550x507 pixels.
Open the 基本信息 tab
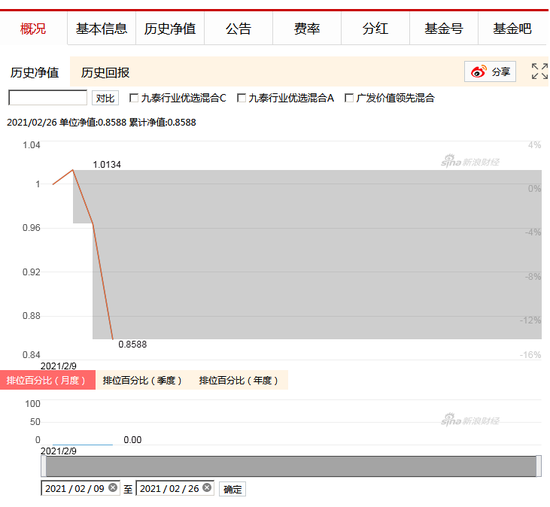101,28
